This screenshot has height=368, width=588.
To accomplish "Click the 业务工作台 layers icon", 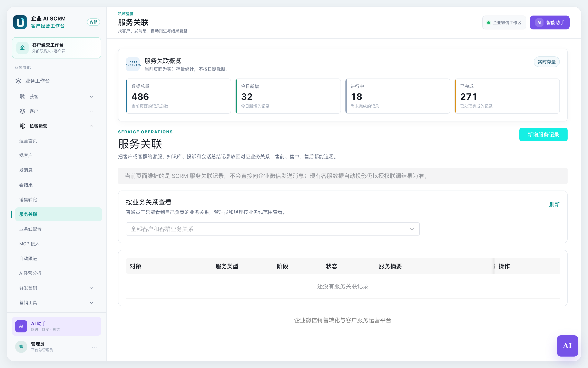I will tap(18, 81).
